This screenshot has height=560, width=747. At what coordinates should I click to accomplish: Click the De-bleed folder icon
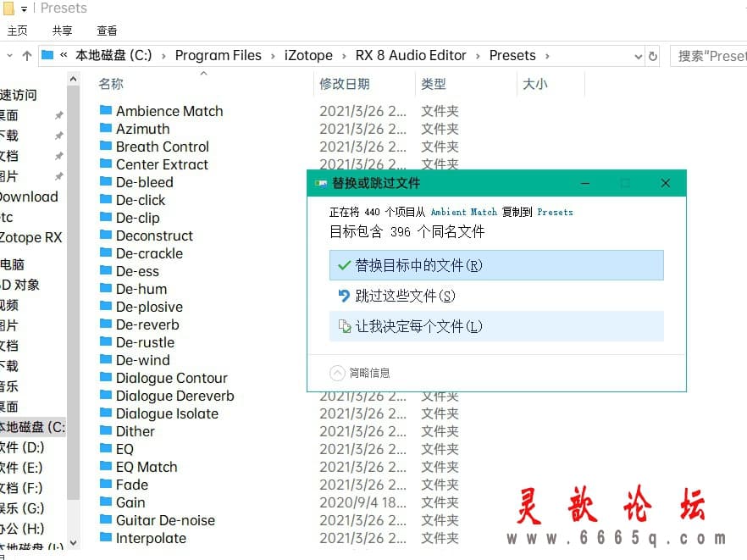pyautogui.click(x=106, y=181)
